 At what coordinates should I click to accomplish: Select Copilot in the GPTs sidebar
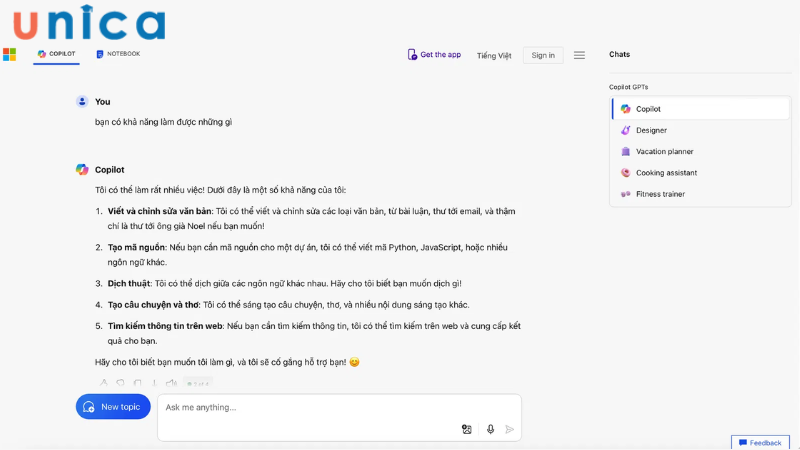(648, 109)
